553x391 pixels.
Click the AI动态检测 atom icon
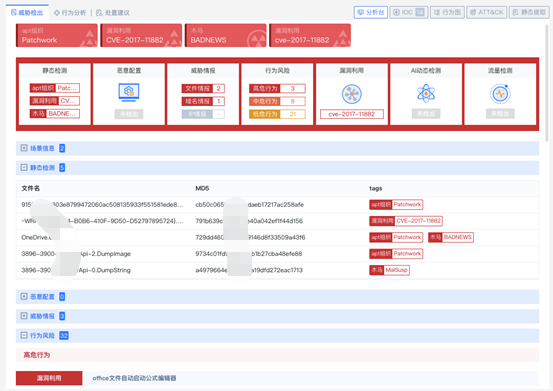point(426,93)
